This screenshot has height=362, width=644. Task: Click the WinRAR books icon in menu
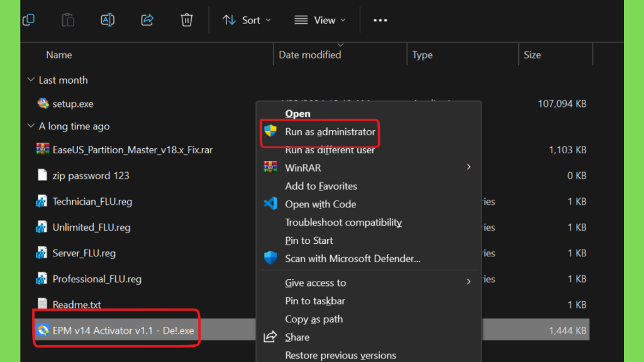[x=270, y=167]
